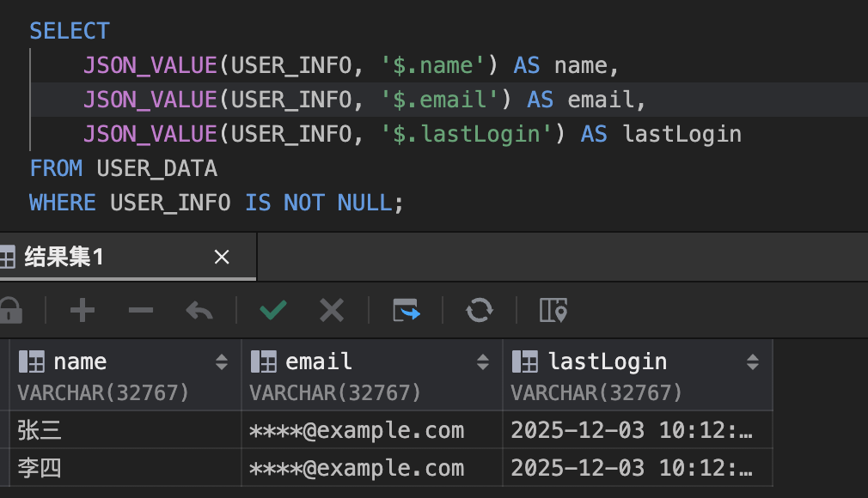868x498 pixels.
Task: Switch to the 结果集1 tab
Action: click(x=64, y=257)
